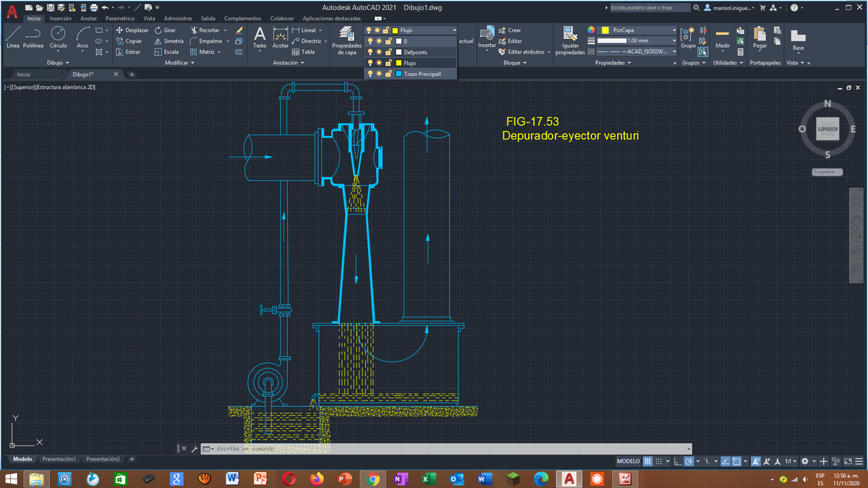Click the Trazo Principall layer color swatch
Image resolution: width=868 pixels, height=488 pixels.
399,74
